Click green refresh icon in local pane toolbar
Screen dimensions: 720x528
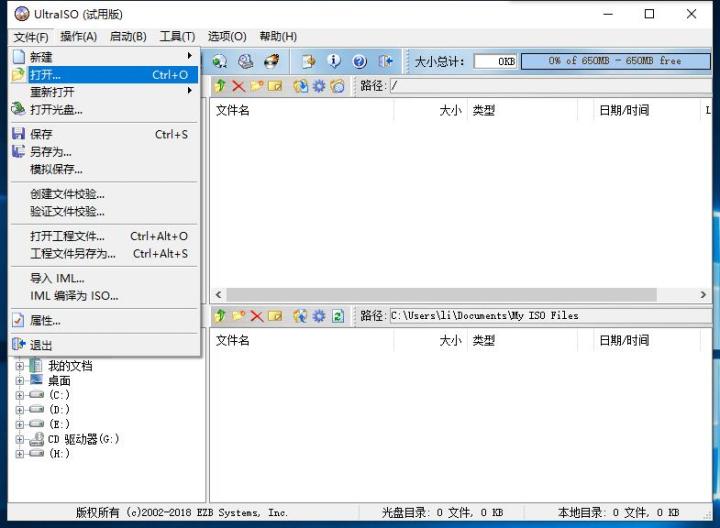tap(338, 315)
